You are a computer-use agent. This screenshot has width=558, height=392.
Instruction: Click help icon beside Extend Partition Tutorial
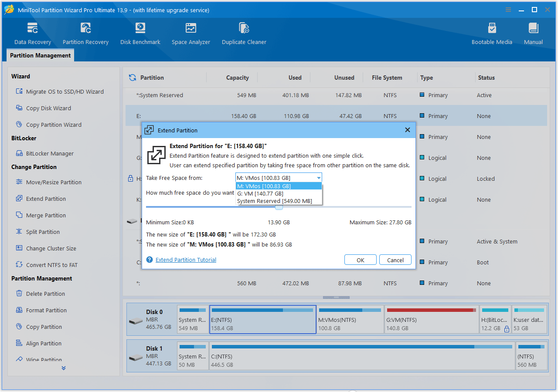pos(150,260)
